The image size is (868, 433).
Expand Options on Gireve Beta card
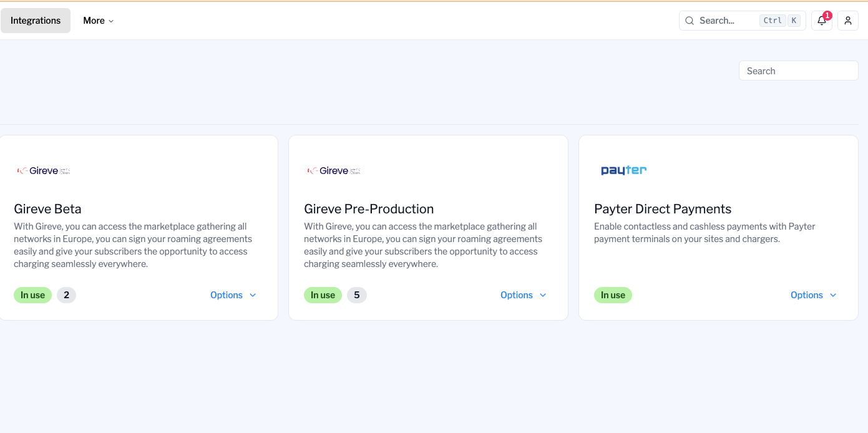233,295
